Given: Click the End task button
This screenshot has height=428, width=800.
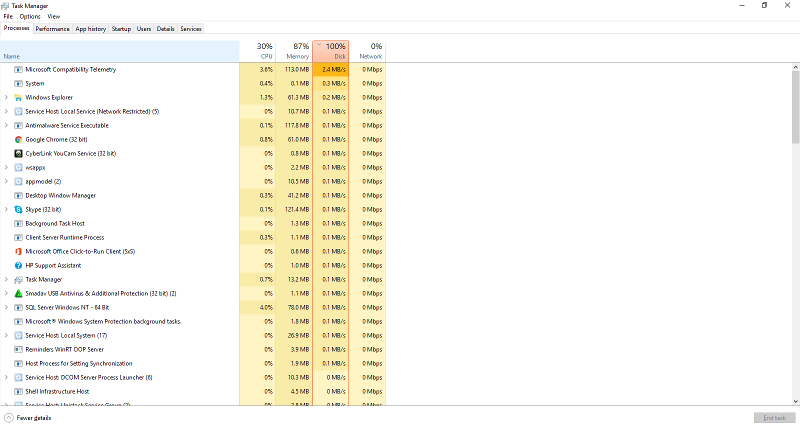Looking at the screenshot, I should tap(774, 418).
